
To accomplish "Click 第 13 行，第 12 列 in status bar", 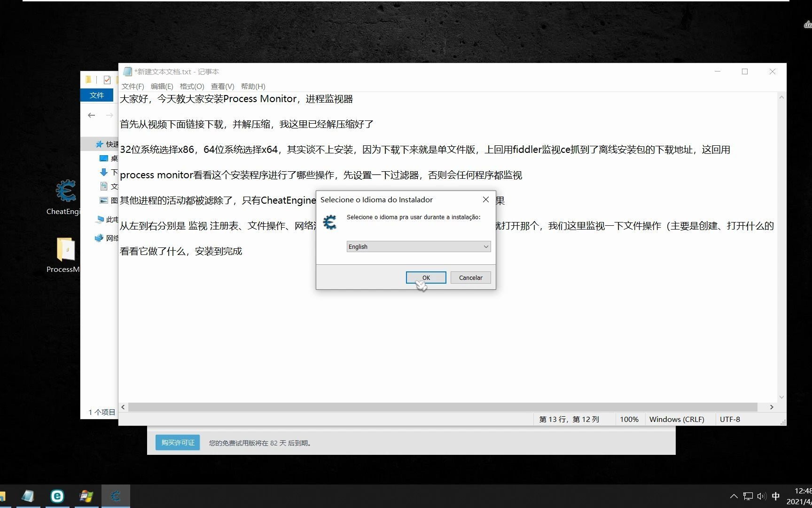I will point(569,419).
